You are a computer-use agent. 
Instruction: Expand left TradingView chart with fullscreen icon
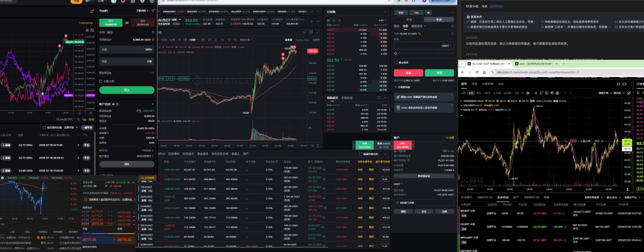(x=92, y=30)
